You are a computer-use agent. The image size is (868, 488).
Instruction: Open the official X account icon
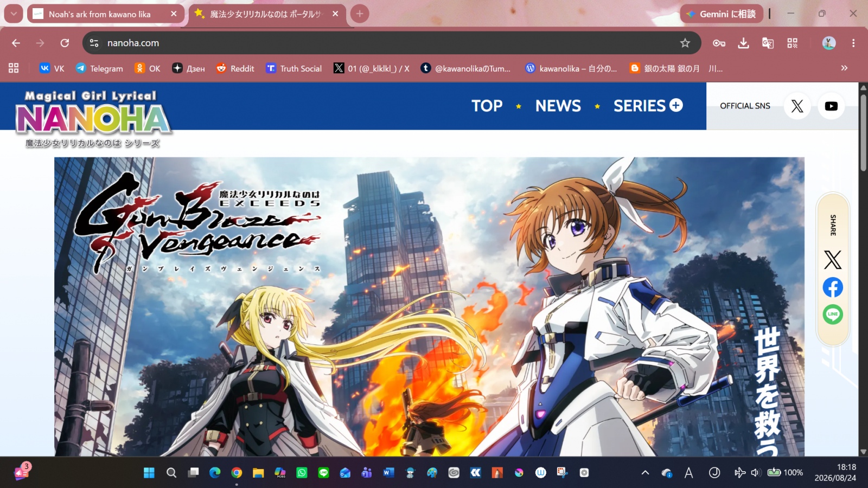pyautogui.click(x=797, y=106)
